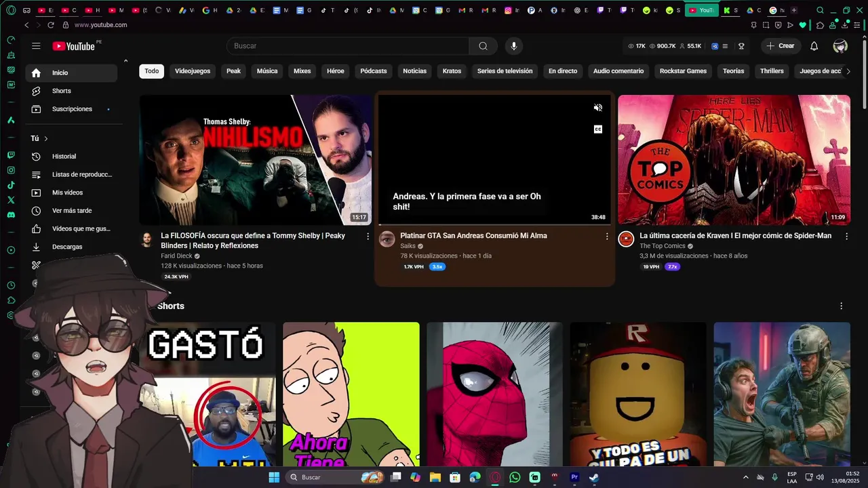Open the account avatar menu

840,46
